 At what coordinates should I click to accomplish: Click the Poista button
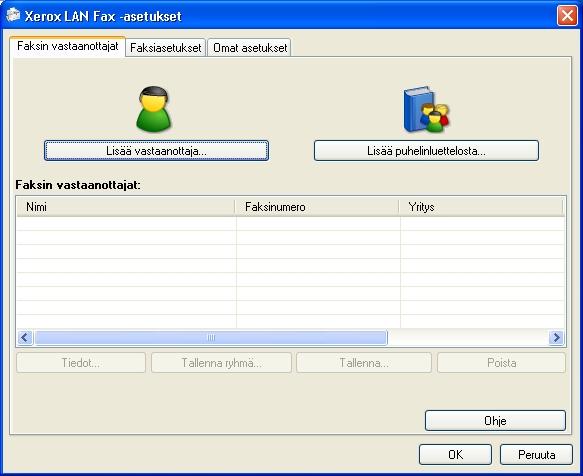click(501, 363)
